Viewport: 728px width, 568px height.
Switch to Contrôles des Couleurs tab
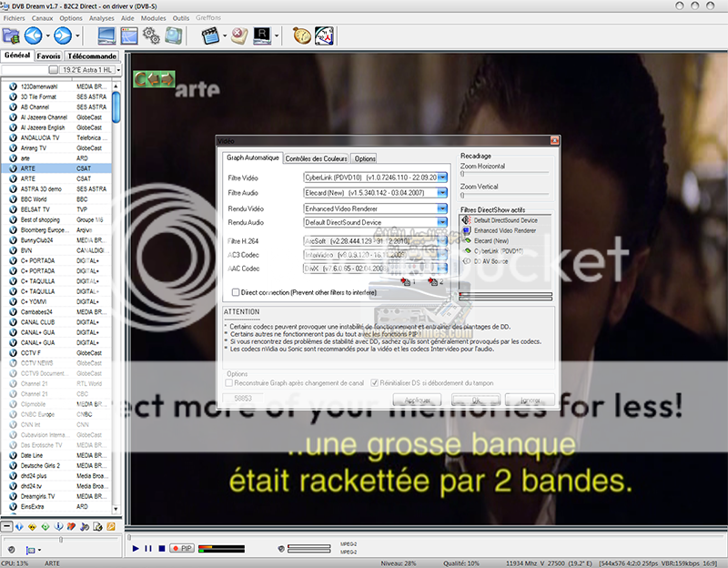pos(316,158)
